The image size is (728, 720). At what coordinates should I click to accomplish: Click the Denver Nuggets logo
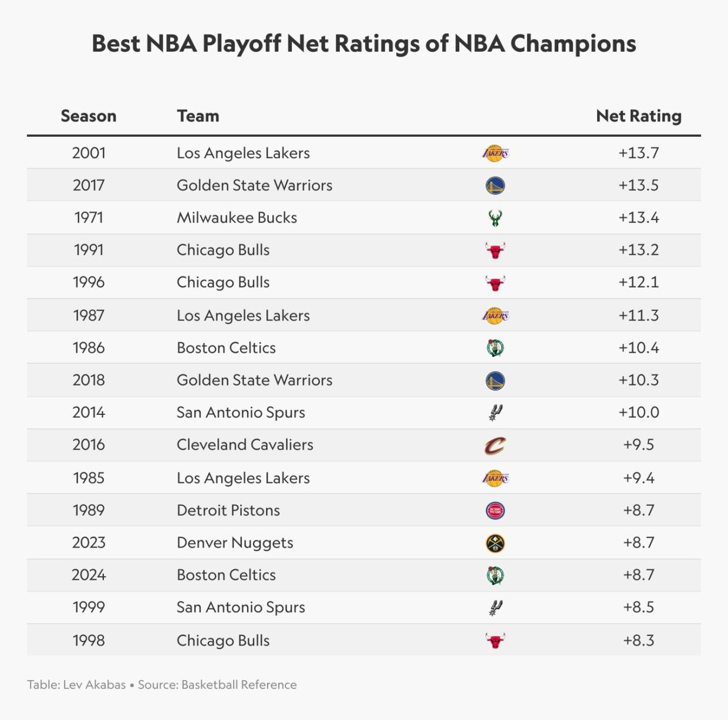[x=495, y=543]
